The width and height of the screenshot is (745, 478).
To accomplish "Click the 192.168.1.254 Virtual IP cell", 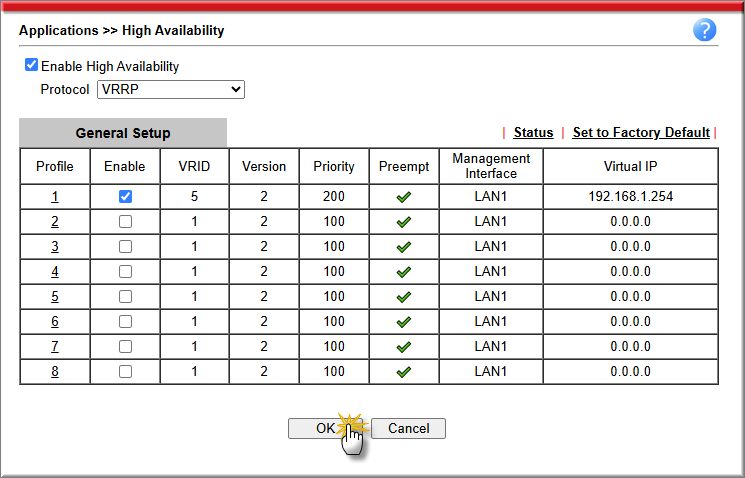I will [x=630, y=197].
